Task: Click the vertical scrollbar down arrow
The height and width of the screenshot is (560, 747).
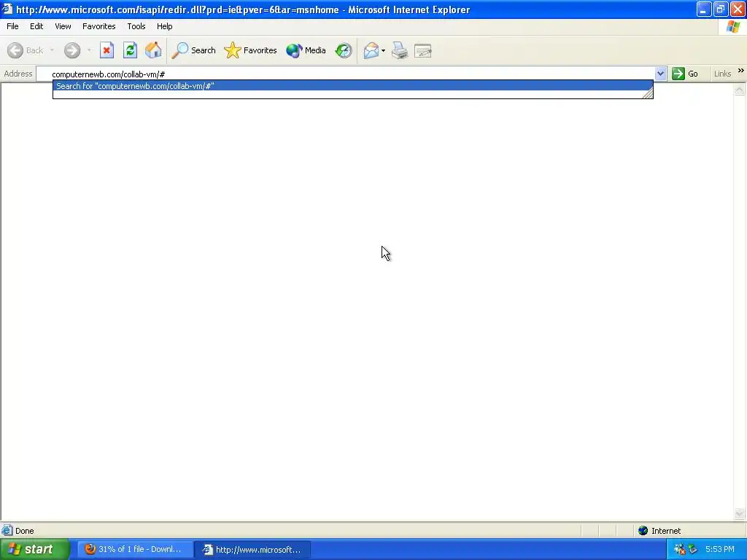Action: click(x=739, y=513)
